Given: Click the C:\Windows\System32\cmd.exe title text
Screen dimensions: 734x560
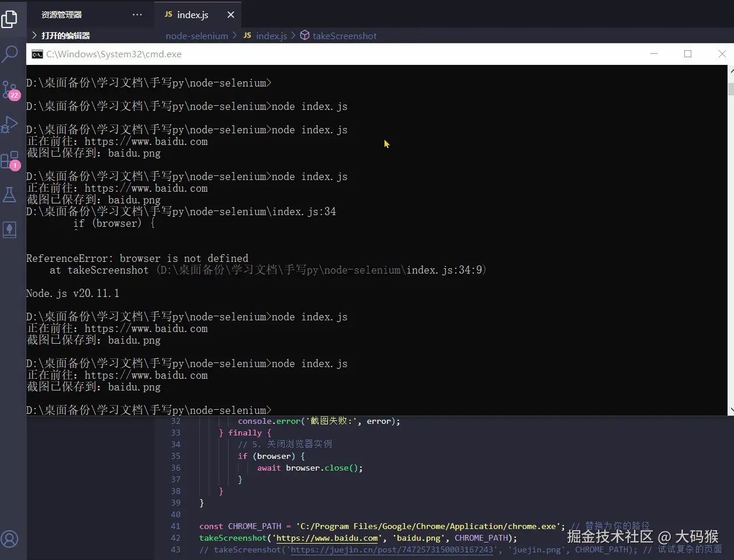Looking at the screenshot, I should [114, 54].
